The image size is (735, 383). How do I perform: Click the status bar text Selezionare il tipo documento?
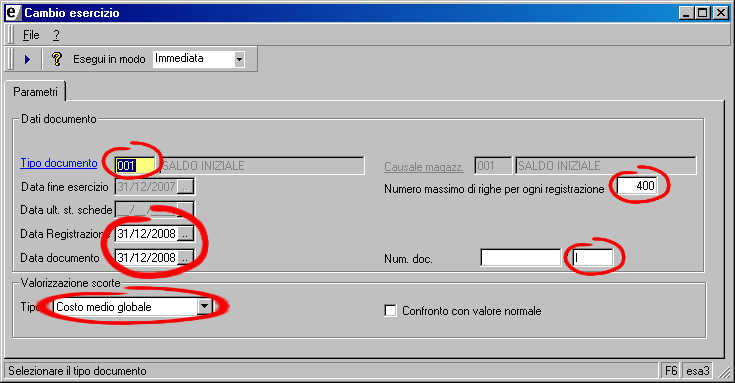pyautogui.click(x=77, y=371)
